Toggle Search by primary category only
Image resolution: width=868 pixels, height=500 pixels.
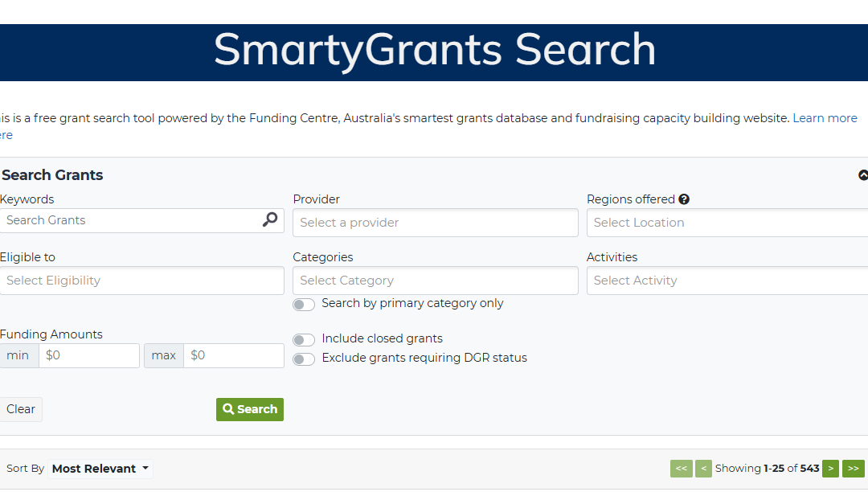[x=304, y=305]
